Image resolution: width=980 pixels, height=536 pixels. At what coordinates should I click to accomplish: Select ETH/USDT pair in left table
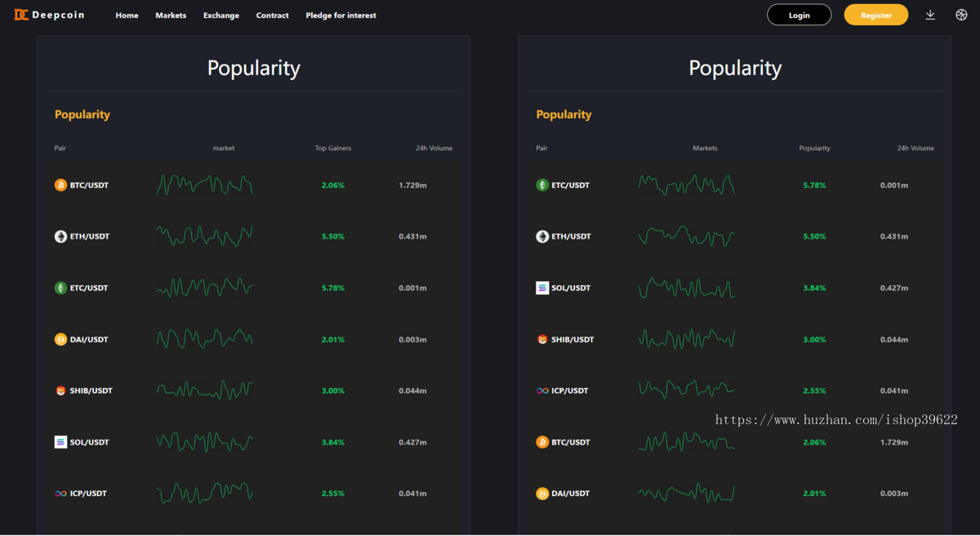tap(90, 237)
